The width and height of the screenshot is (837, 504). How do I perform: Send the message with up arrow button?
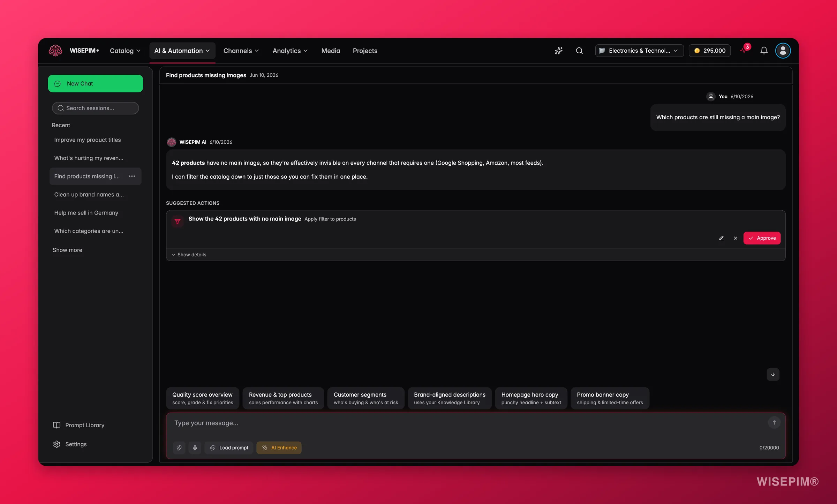[774, 423]
